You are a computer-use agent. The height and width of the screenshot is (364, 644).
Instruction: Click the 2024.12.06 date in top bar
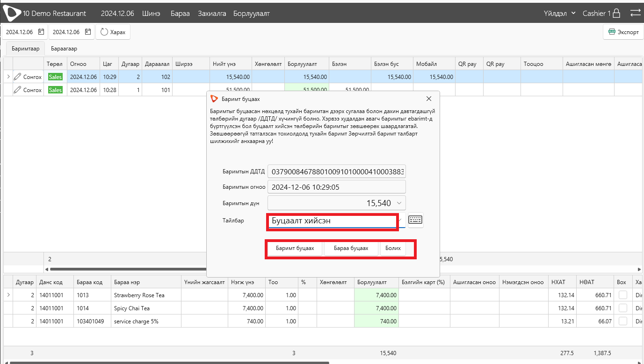coord(117,14)
